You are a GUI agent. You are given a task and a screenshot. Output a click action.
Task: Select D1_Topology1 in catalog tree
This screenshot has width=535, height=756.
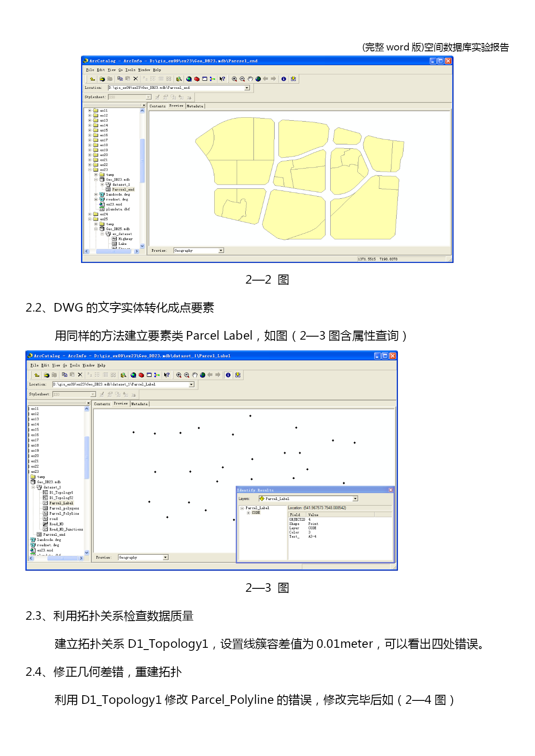61,493
